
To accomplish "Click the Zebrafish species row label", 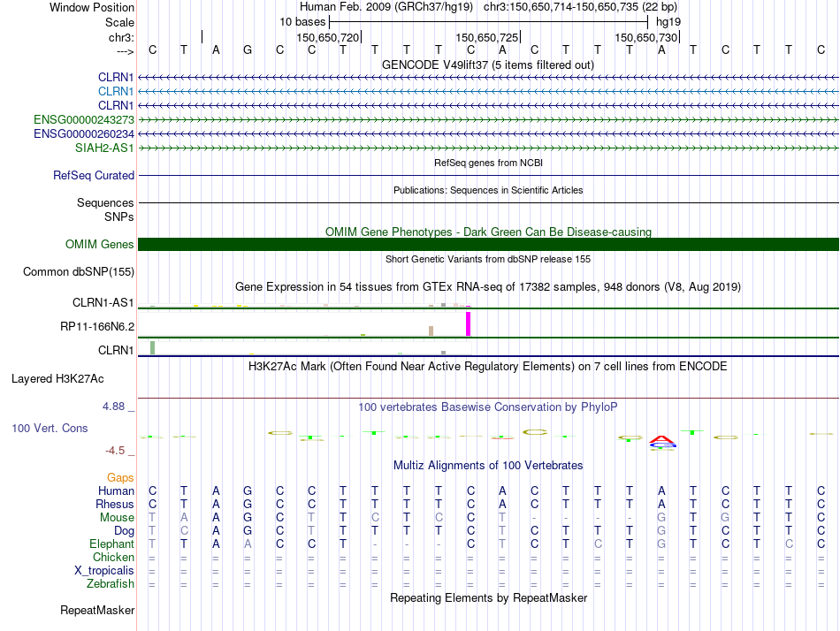I will (x=111, y=584).
